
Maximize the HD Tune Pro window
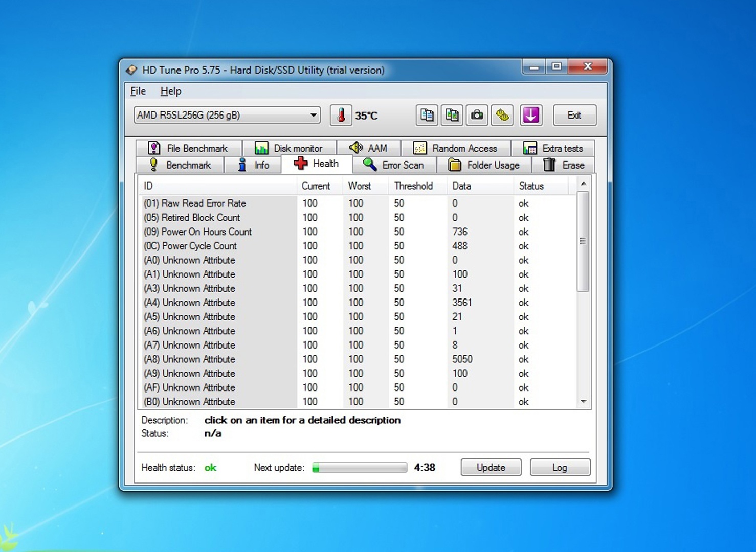click(x=557, y=66)
